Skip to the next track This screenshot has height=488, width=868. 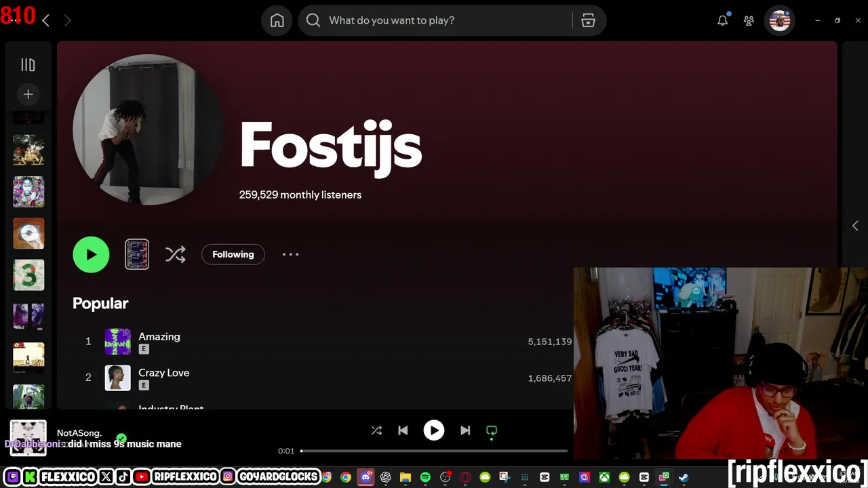pos(465,430)
